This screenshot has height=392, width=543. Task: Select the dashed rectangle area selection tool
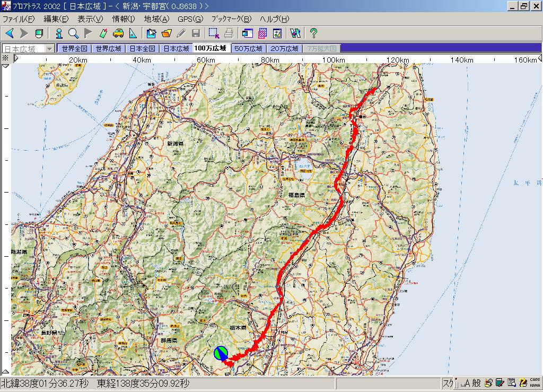(214, 33)
